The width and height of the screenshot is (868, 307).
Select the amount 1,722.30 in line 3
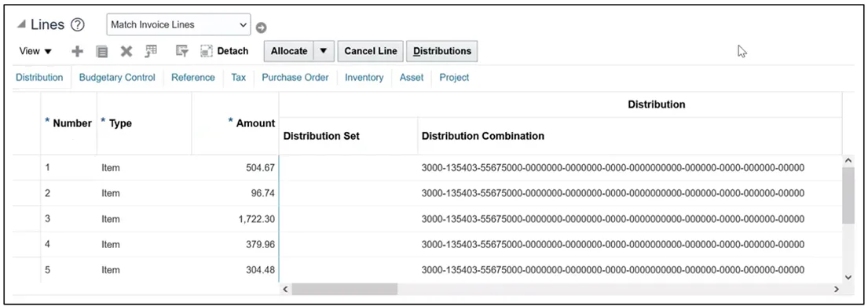[257, 219]
